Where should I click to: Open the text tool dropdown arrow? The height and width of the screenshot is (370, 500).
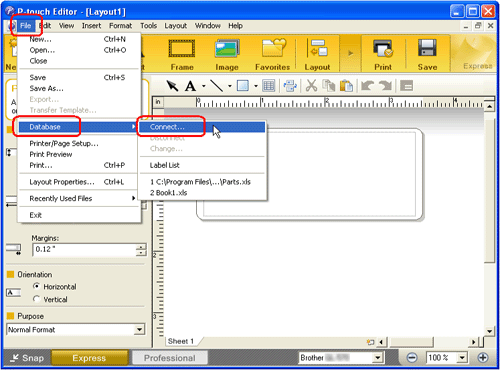point(203,86)
